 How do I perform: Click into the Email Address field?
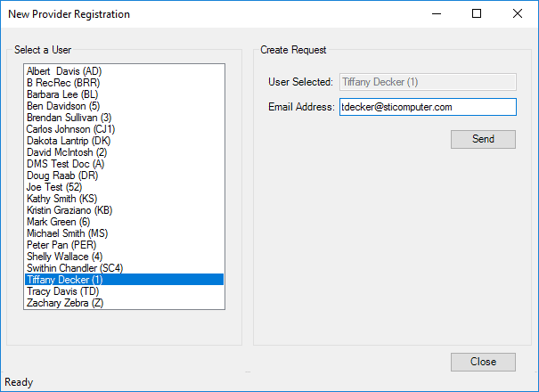428,107
